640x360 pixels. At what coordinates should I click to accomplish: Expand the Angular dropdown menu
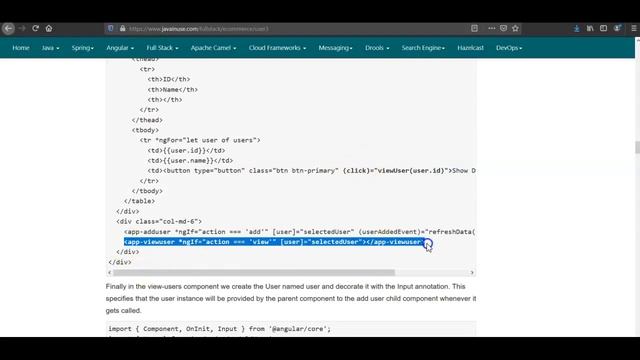tap(120, 48)
